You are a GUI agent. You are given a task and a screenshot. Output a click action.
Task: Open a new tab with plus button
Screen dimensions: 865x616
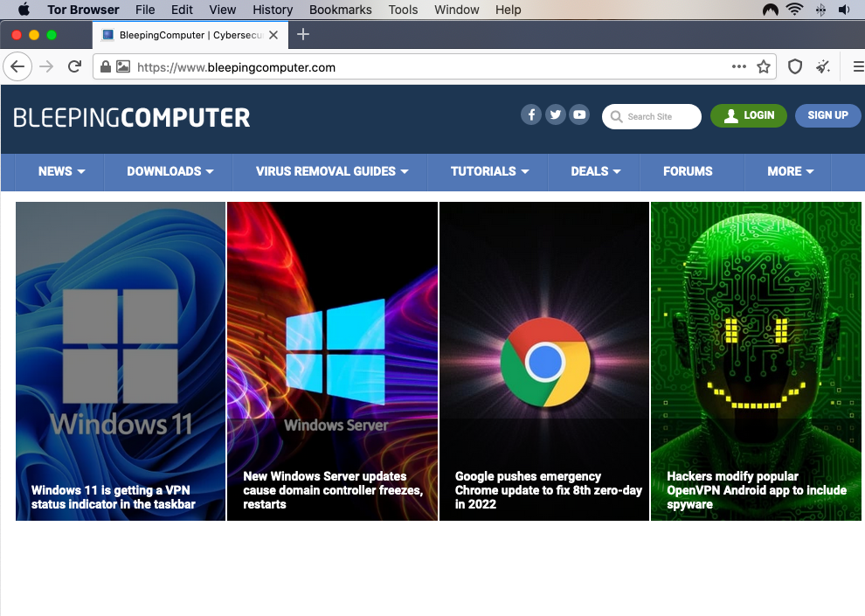(x=303, y=35)
